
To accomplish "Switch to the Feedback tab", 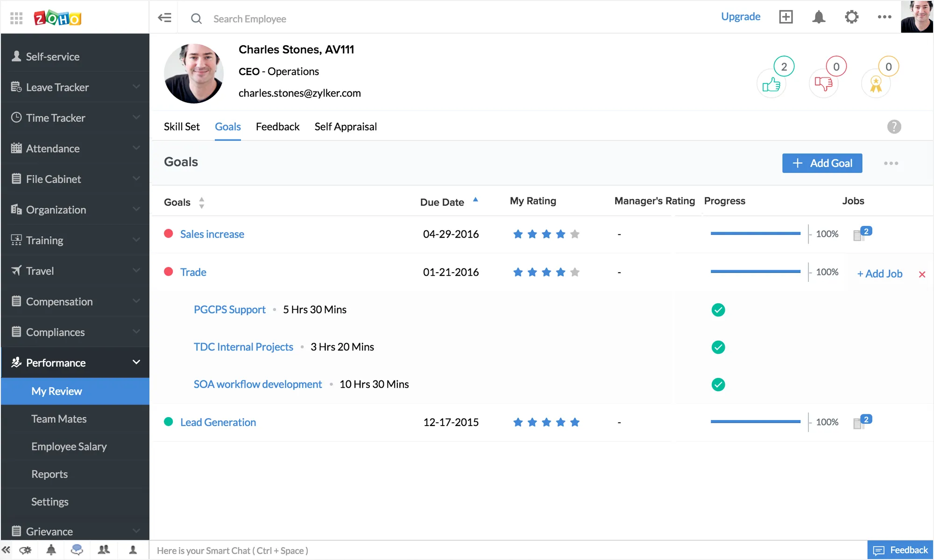I will (x=277, y=126).
